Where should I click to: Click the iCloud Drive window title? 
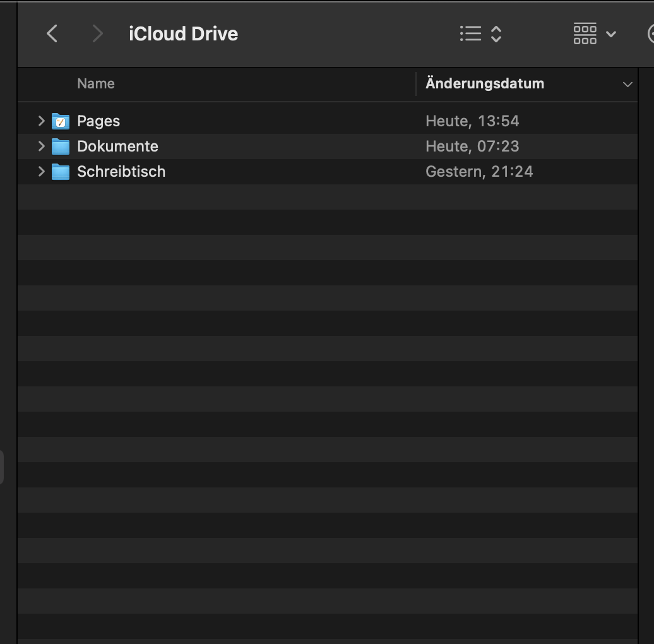tap(183, 33)
